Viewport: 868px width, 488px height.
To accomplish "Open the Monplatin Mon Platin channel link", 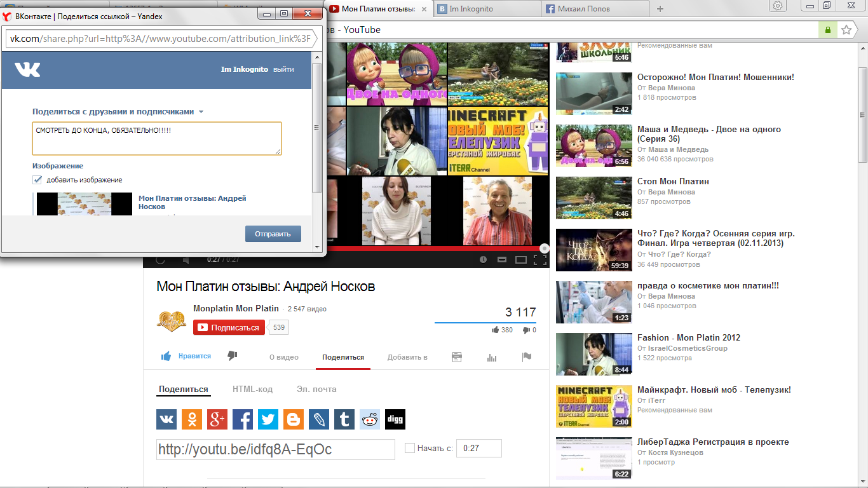I will click(236, 308).
